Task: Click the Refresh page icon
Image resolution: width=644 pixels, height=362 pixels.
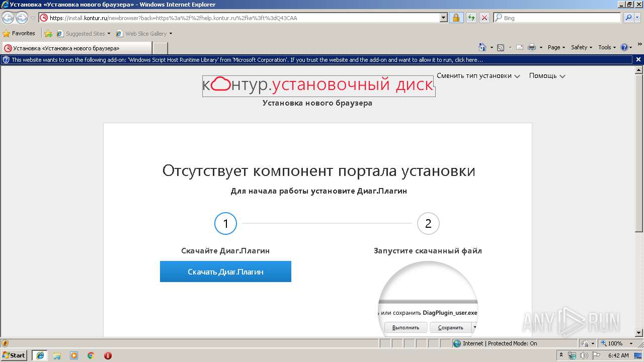Action: pos(471,18)
